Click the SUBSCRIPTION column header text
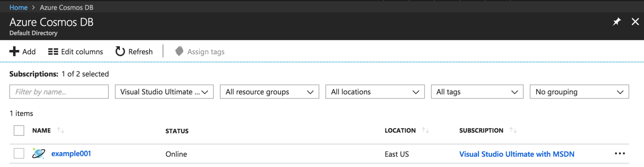 click(481, 130)
